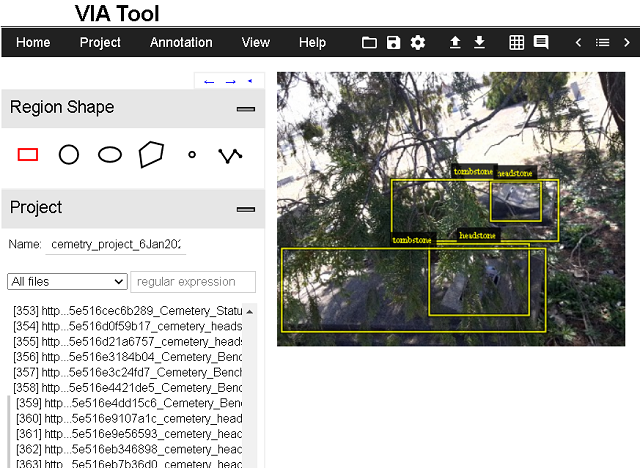This screenshot has height=468, width=640.
Task: Click upper tombstone region label
Action: click(473, 172)
